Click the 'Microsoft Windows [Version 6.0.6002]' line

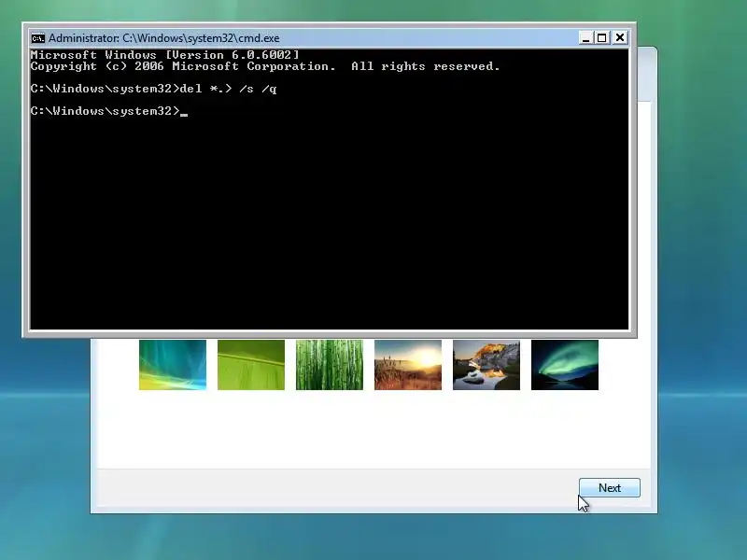click(x=165, y=55)
